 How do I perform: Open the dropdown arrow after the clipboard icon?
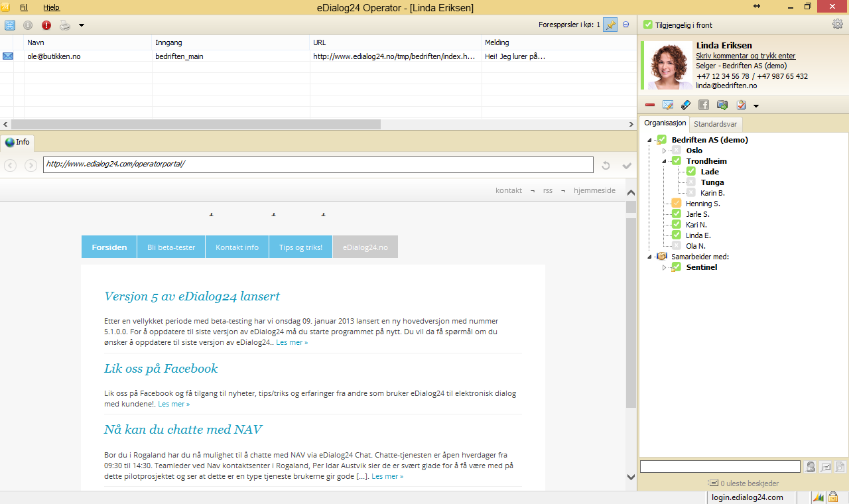pos(755,105)
